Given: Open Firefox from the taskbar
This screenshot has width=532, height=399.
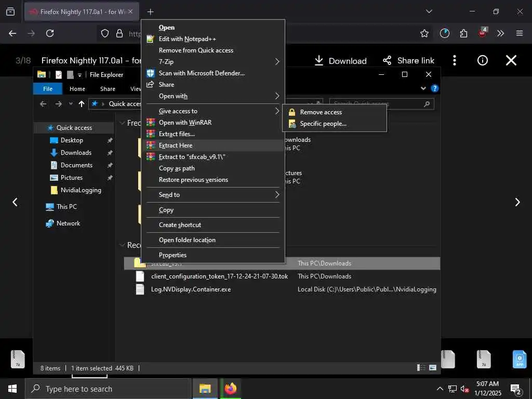Looking at the screenshot, I should (x=230, y=389).
